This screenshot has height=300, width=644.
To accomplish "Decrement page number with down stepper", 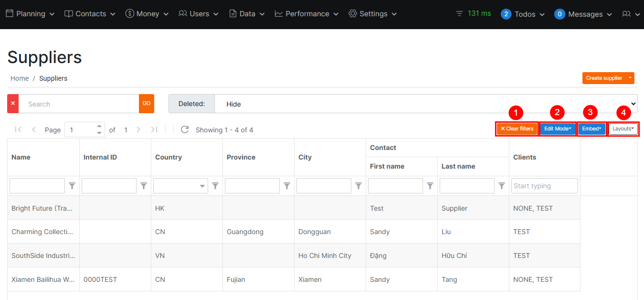I will pos(99,133).
